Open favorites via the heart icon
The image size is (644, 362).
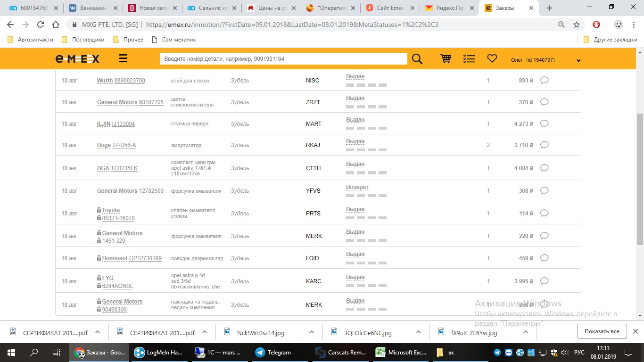click(492, 58)
